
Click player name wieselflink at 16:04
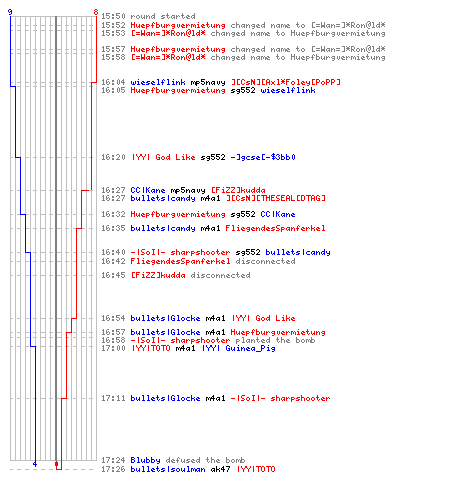coord(158,82)
